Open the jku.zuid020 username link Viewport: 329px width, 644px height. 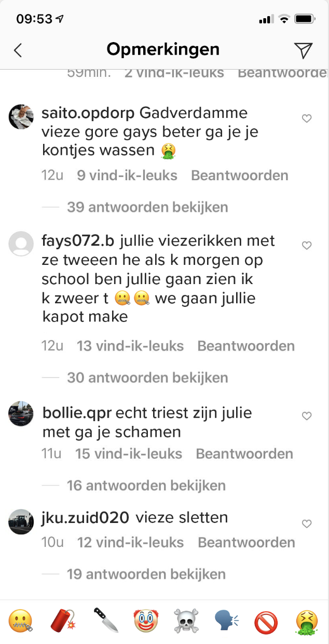86,517
